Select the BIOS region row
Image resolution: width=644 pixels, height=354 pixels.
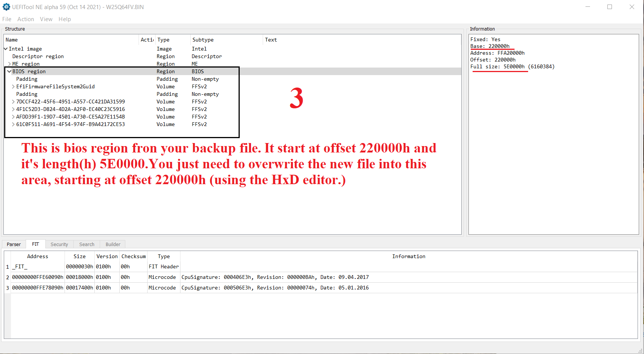pyautogui.click(x=233, y=71)
